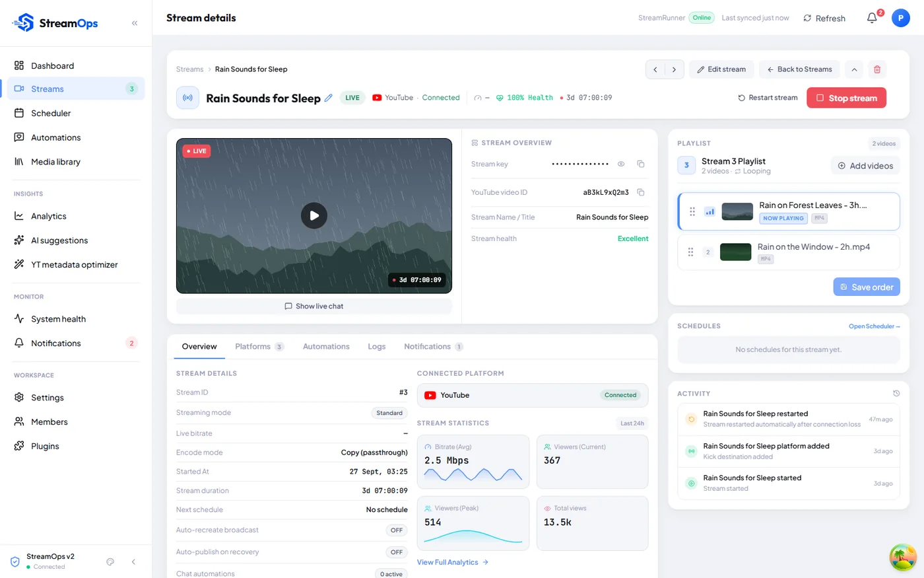Open the Open Scheduler link

point(874,326)
